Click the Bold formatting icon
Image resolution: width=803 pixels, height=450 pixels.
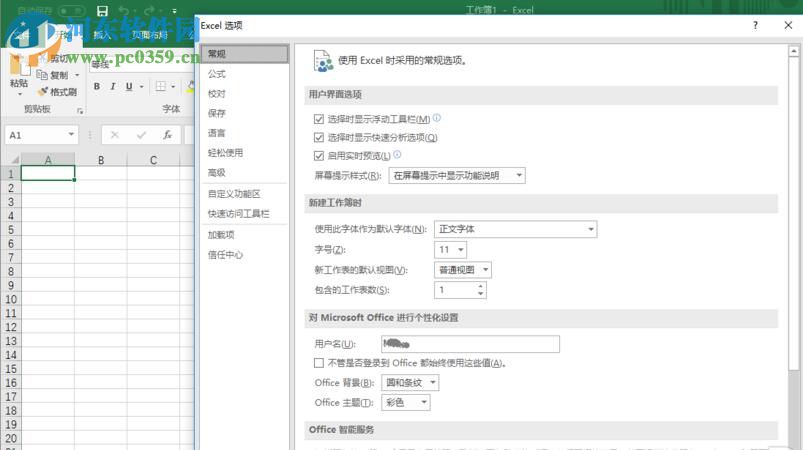pos(98,87)
